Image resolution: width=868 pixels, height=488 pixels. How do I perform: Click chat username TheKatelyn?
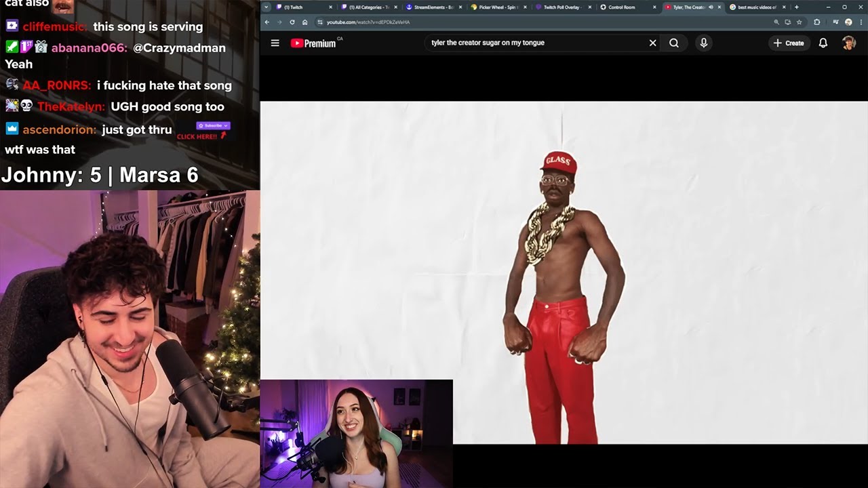[71, 106]
